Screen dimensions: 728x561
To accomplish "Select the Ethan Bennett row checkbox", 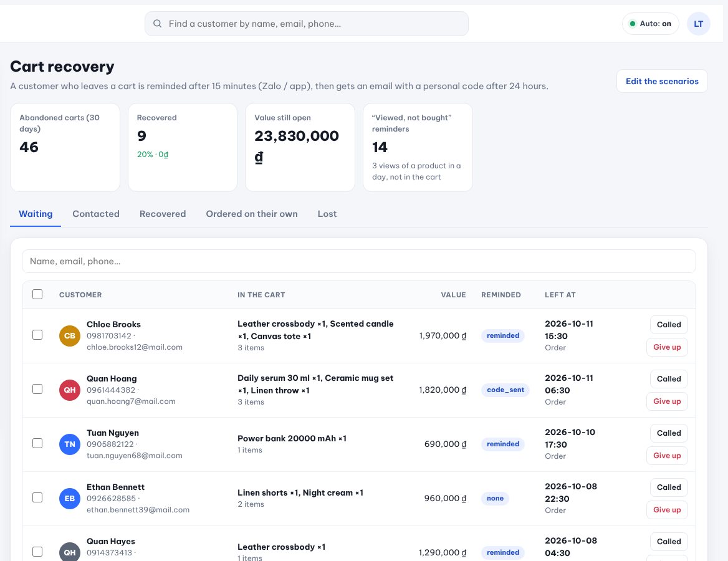I will click(x=37, y=497).
